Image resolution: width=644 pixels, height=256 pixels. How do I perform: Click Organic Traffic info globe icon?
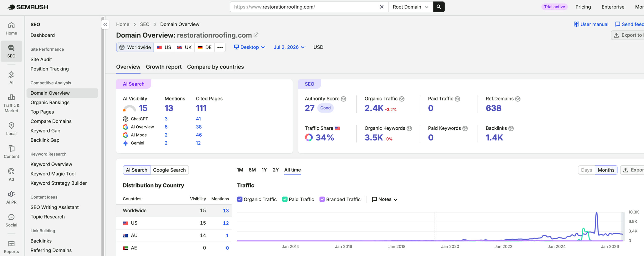402,99
